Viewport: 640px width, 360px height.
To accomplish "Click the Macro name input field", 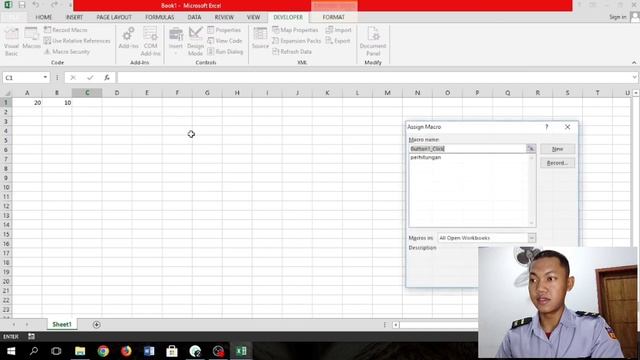I will pyautogui.click(x=467, y=149).
